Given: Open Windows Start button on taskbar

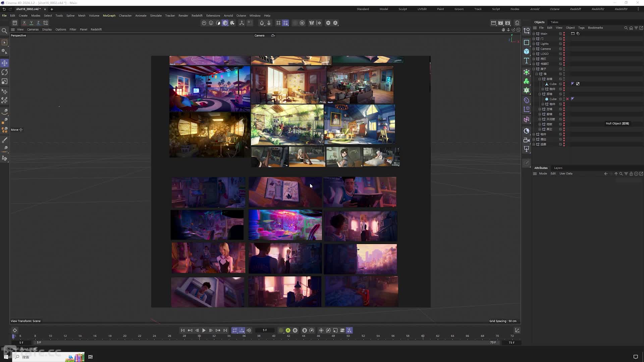Looking at the screenshot, I should point(6,357).
